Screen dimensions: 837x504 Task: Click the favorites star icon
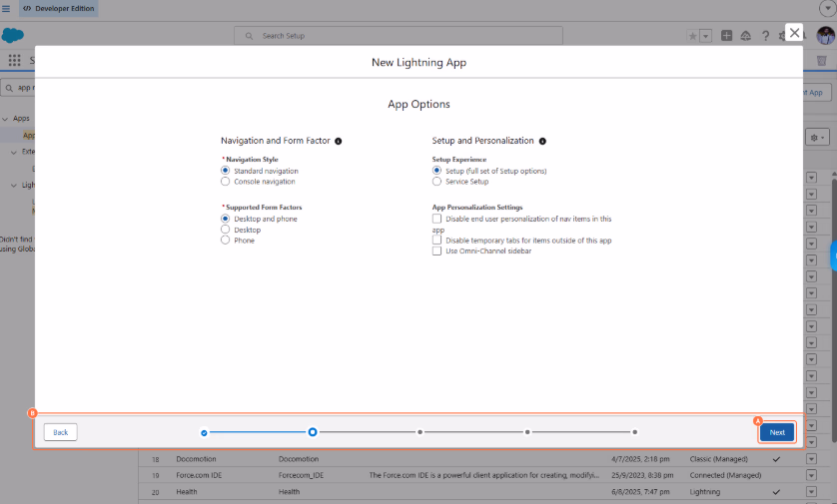(x=692, y=36)
